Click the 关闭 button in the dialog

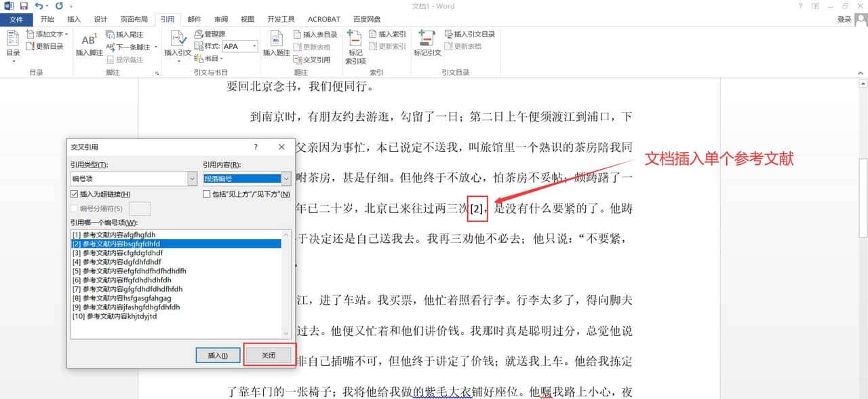pyautogui.click(x=269, y=355)
